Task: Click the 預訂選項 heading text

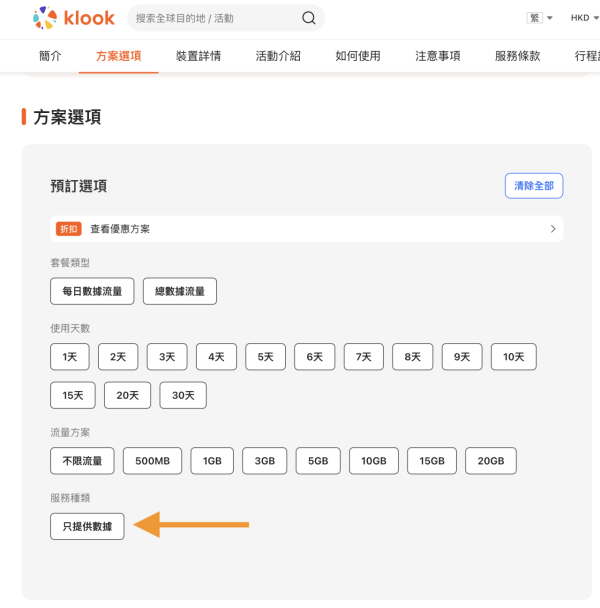Action: tap(79, 186)
